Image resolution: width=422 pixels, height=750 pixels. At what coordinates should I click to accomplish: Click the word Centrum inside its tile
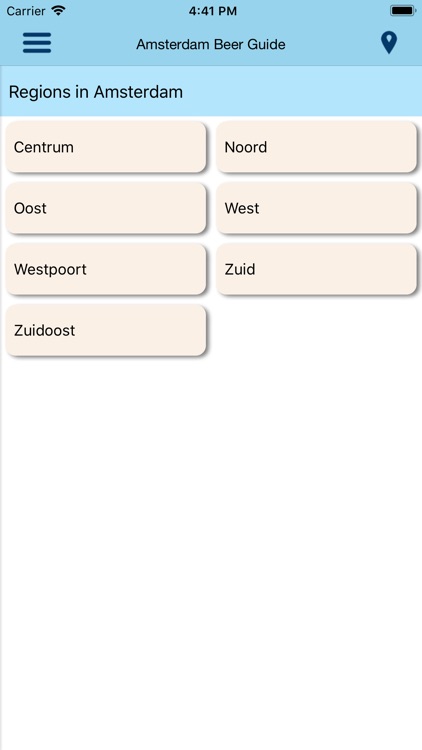(x=44, y=147)
